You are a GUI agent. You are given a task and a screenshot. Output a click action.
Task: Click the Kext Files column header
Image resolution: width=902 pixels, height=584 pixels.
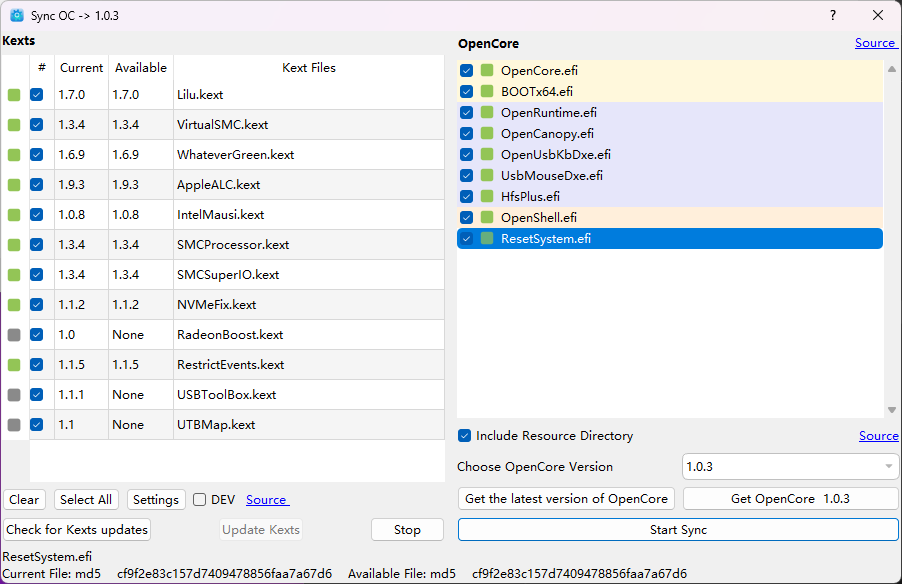tap(309, 68)
